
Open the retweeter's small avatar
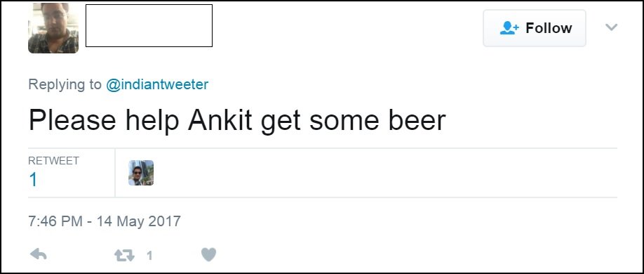pos(141,173)
